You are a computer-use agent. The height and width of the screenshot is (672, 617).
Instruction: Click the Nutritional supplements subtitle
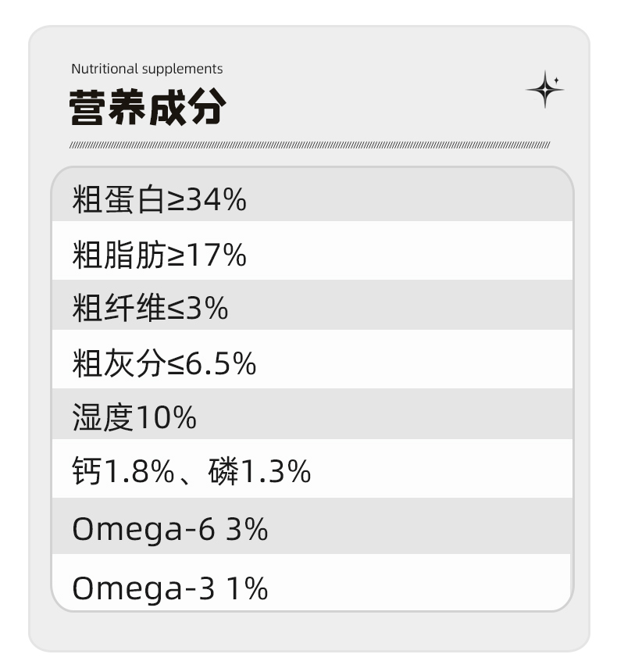(147, 69)
